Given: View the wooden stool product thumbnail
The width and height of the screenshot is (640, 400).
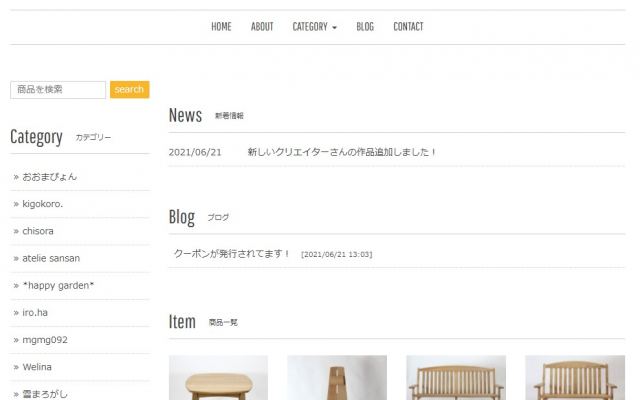Looking at the screenshot, I should [218, 378].
